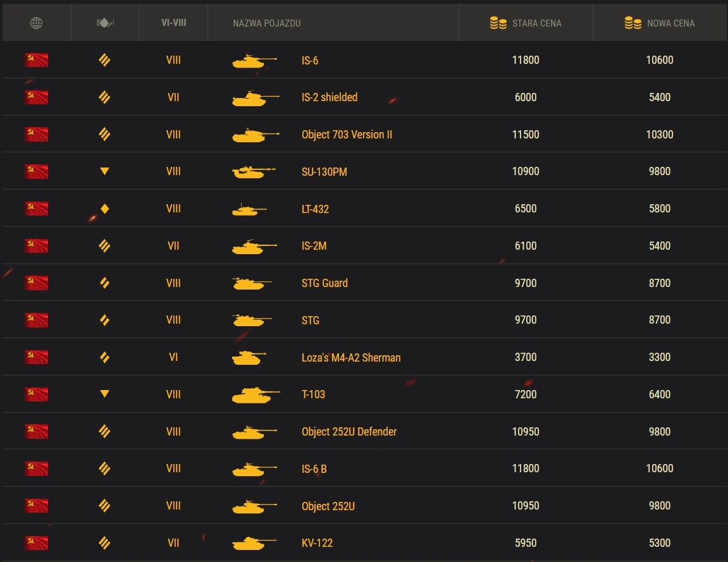
Task: Click the new price 5800 for LT-432
Action: point(660,209)
